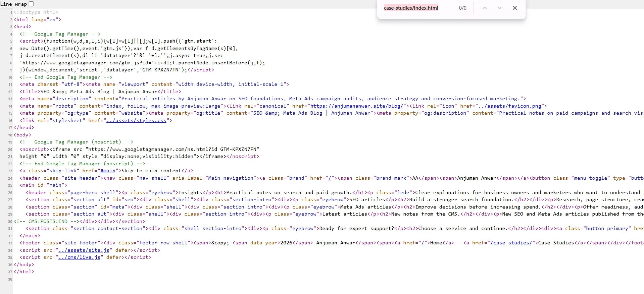Click the '<!doctype html>' line

[x=36, y=12]
